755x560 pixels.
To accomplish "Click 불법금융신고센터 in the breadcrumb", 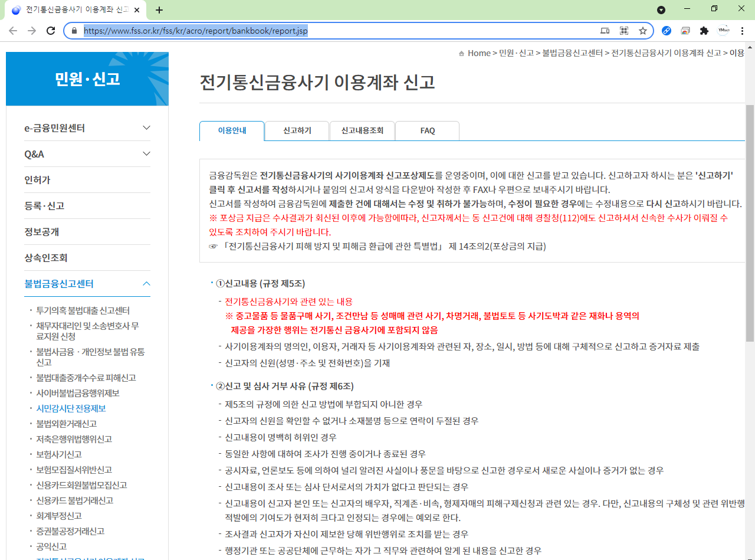I will click(x=572, y=53).
